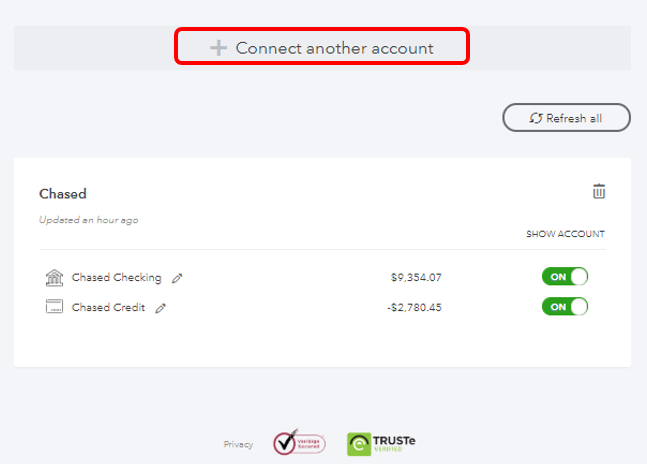Delete the Chased connection with trash icon
This screenshot has height=464, width=647.
click(599, 191)
